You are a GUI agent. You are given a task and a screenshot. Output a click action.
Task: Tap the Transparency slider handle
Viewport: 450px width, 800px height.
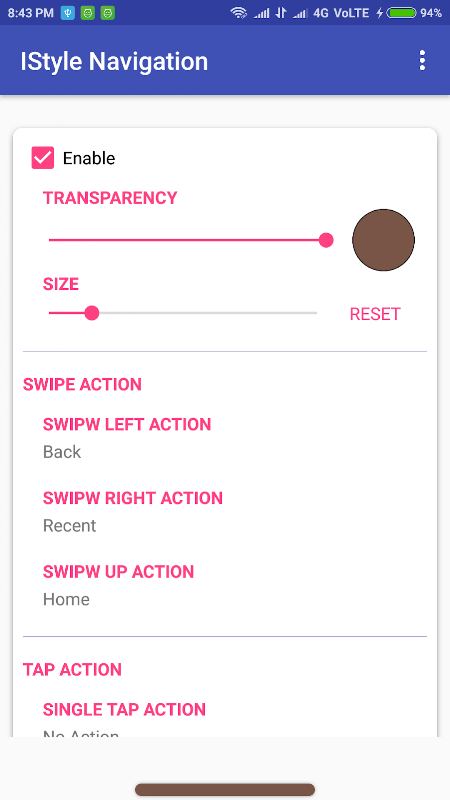click(326, 240)
